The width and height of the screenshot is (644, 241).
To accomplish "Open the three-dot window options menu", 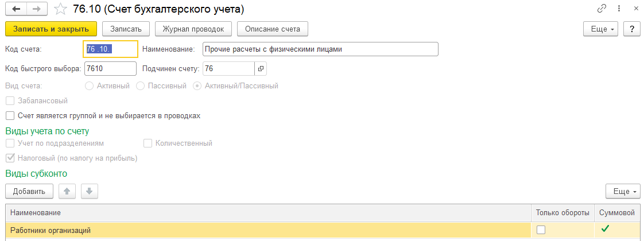I will tap(619, 9).
